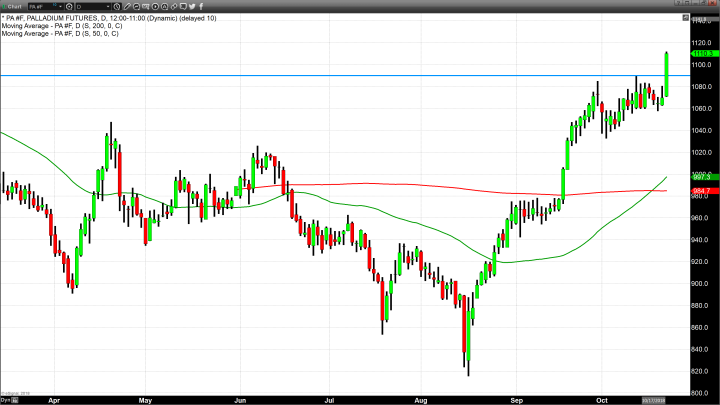
Task: Click the Dyn button at bottom left
Action: (x=8, y=400)
